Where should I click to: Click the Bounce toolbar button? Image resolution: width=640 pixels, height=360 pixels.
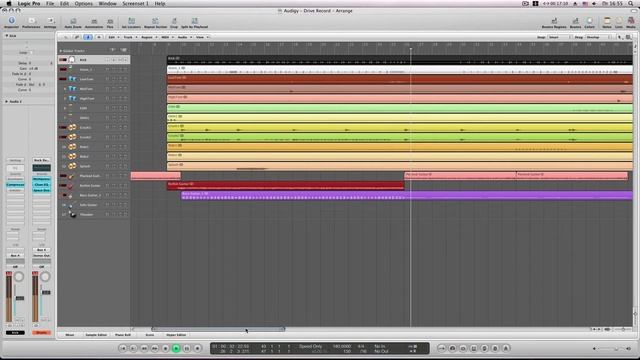(x=575, y=22)
